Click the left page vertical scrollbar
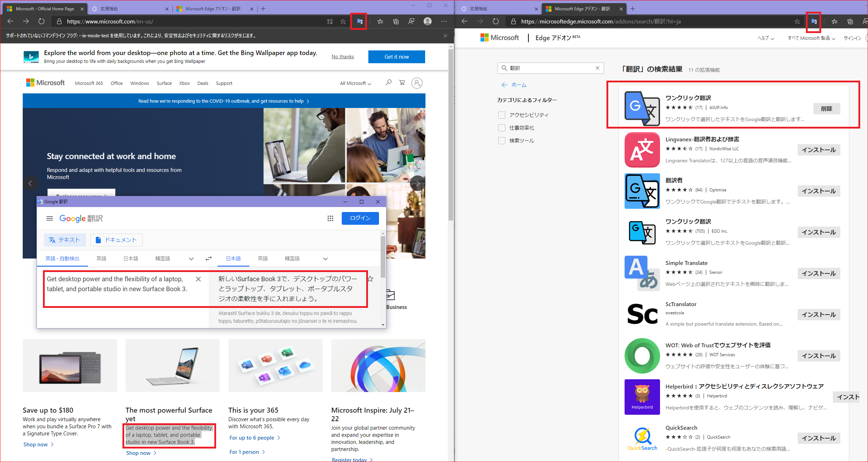 pyautogui.click(x=451, y=135)
